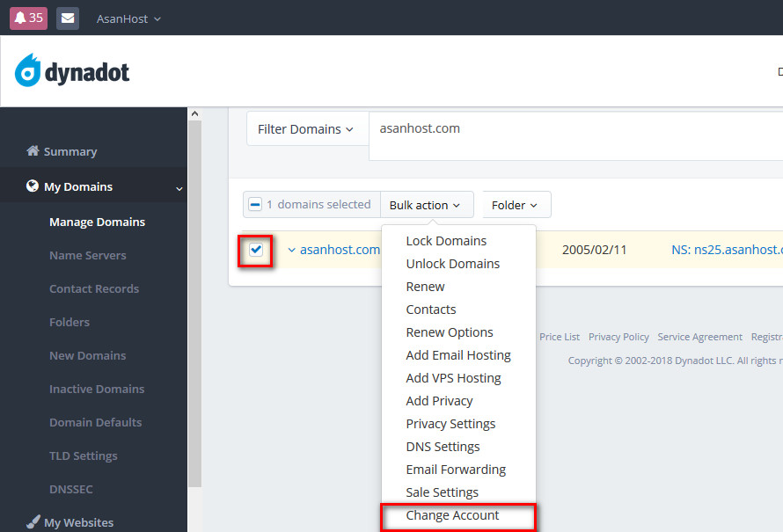Click the My Websites brush icon
Image resolution: width=783 pixels, height=532 pixels.
[x=33, y=522]
